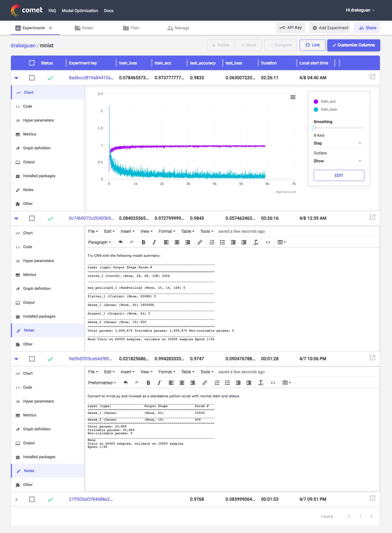This screenshot has height=533, width=392.
Task: Click the EDIT chart button
Action: pyautogui.click(x=339, y=175)
